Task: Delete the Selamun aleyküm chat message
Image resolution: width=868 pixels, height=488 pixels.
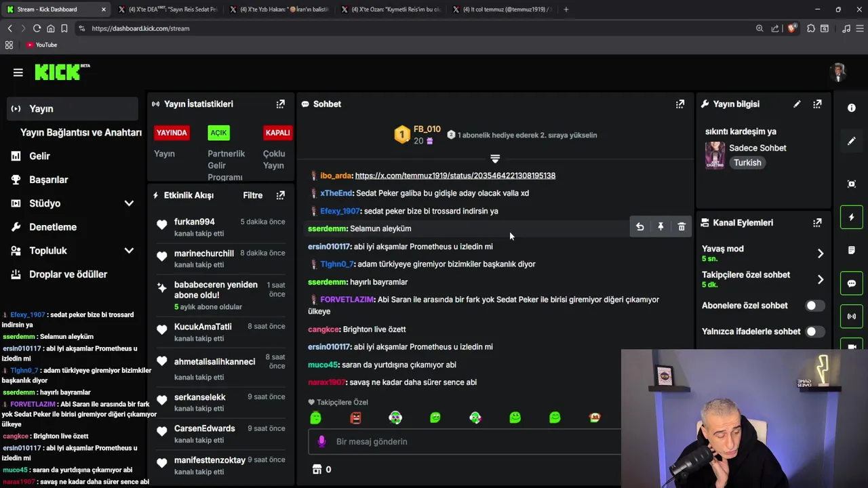Action: point(682,227)
